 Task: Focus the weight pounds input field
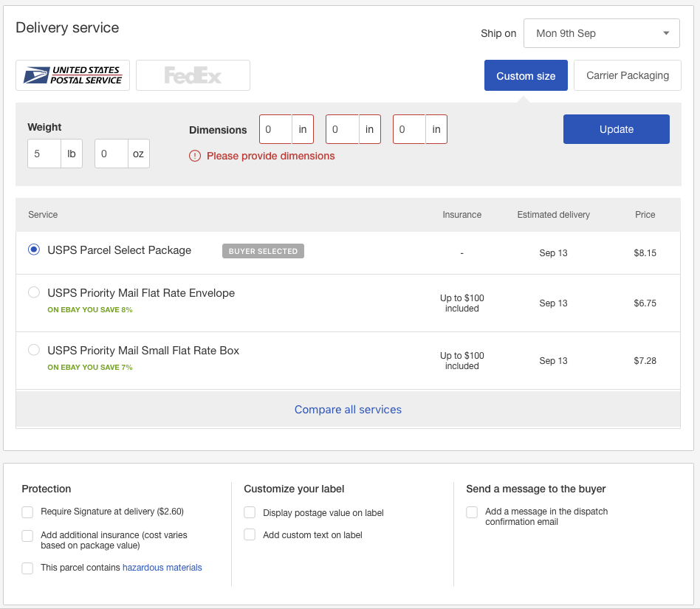[44, 154]
